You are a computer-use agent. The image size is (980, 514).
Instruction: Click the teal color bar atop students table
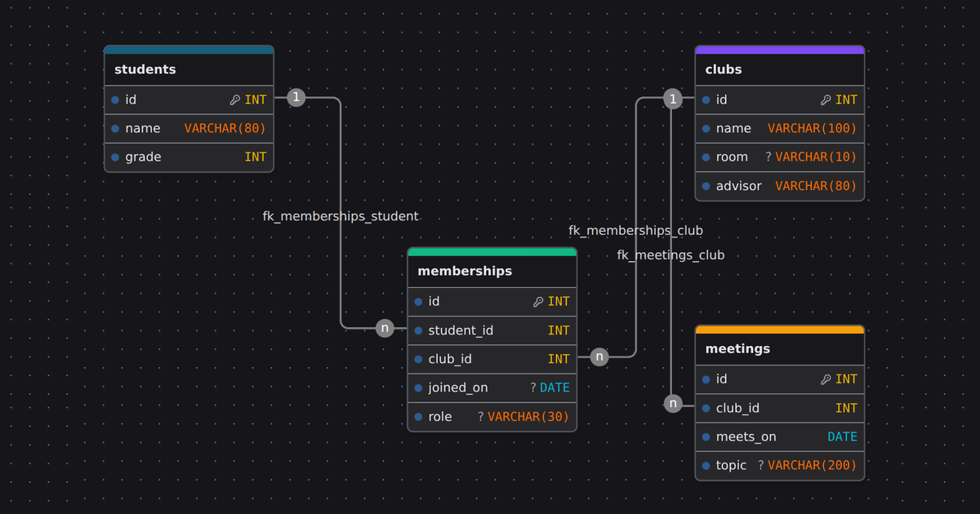point(189,50)
